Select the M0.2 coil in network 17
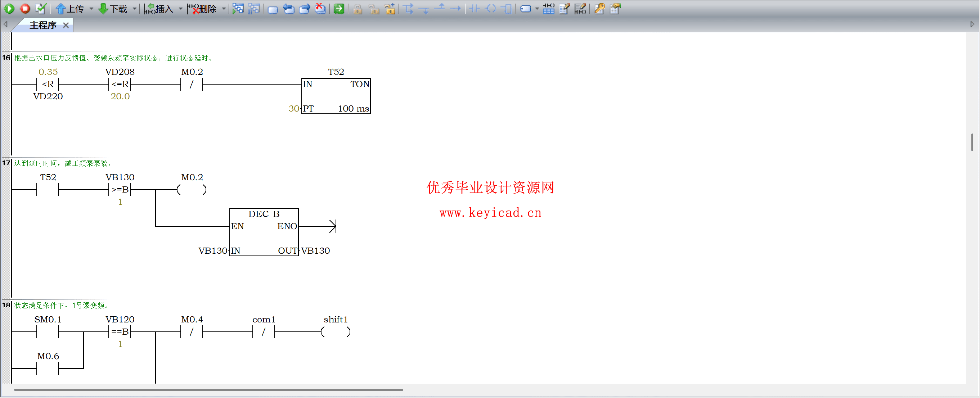 coord(192,189)
